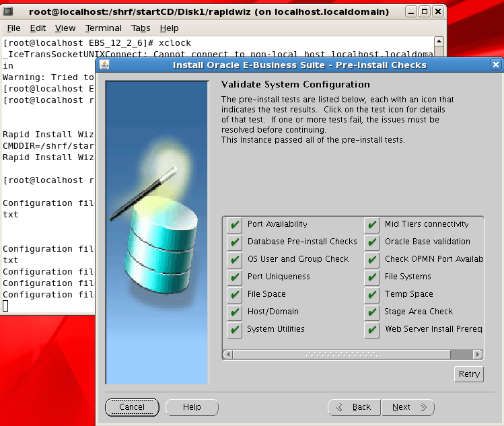504x426 pixels.
Task: Click the Port Uniqueness test icon
Action: coord(235,277)
